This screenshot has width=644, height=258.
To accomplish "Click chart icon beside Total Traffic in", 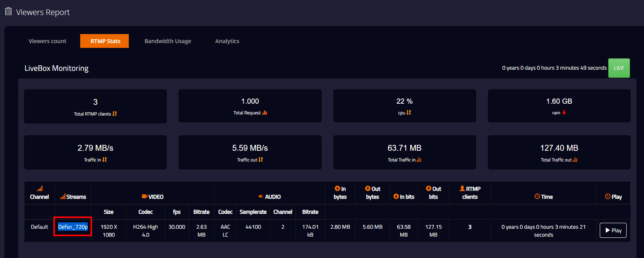I will (x=419, y=160).
